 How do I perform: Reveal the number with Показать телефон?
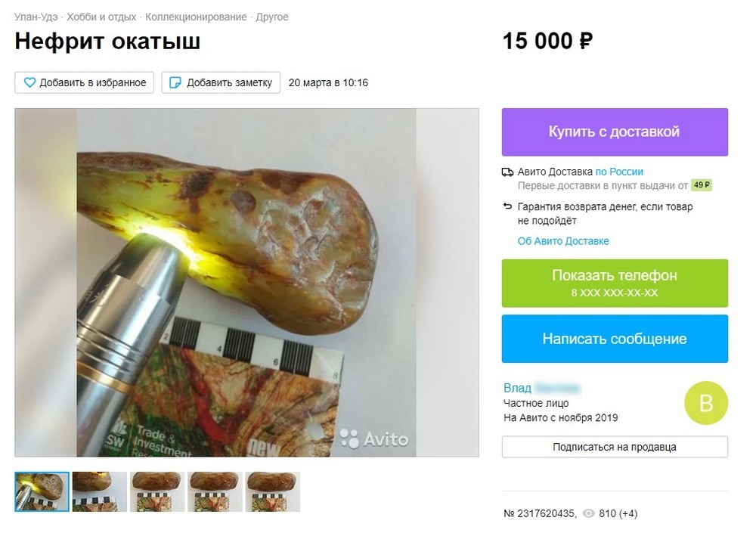(615, 284)
